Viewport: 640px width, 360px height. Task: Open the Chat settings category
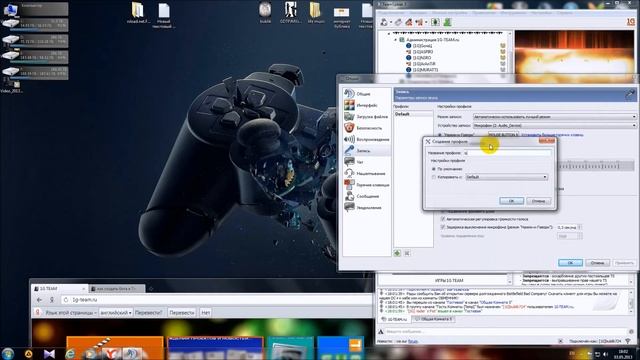[x=366, y=162]
